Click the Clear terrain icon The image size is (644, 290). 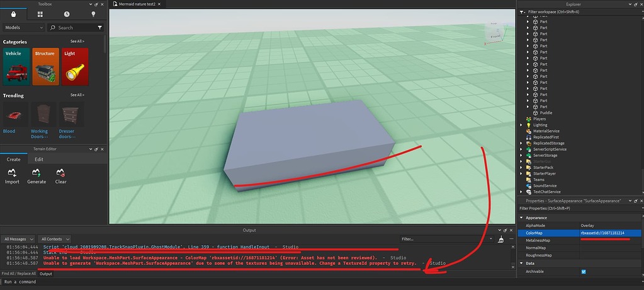pyautogui.click(x=61, y=172)
